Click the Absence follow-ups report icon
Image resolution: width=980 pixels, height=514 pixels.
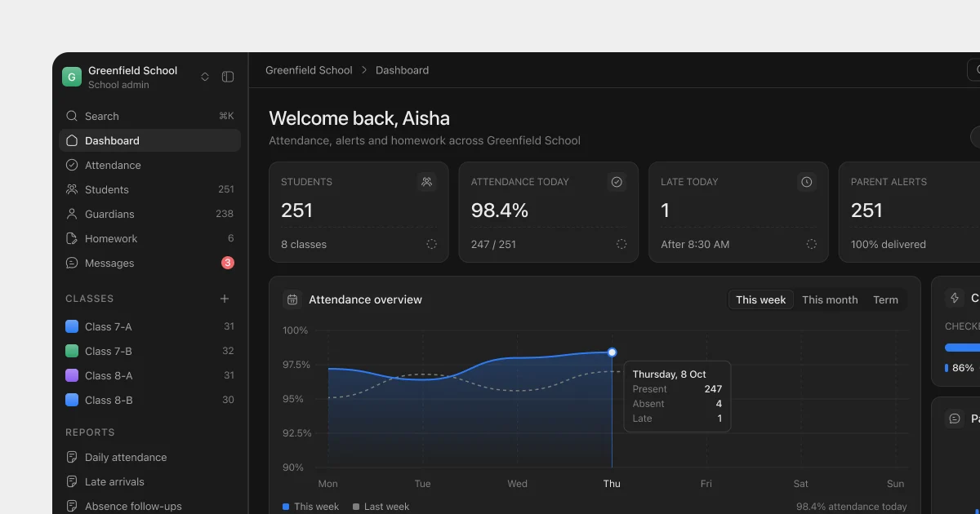pos(72,506)
